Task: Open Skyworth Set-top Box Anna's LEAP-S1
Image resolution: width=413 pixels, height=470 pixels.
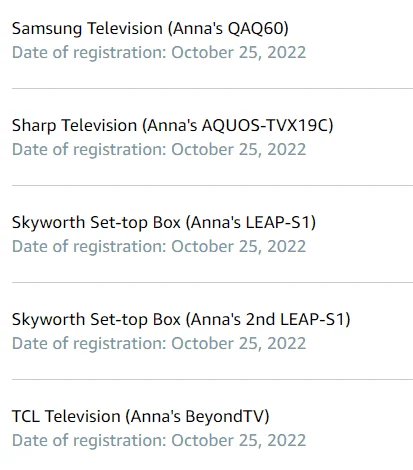Action: tap(164, 223)
